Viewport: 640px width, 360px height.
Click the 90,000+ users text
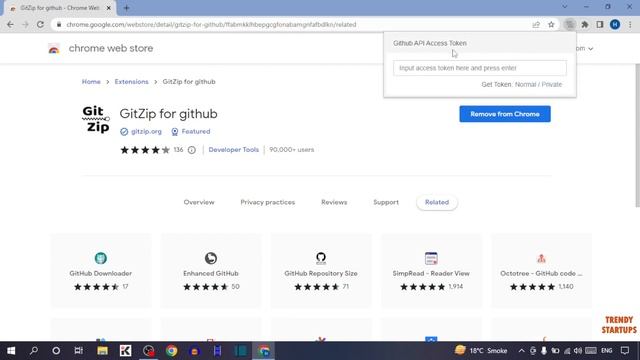tap(291, 150)
